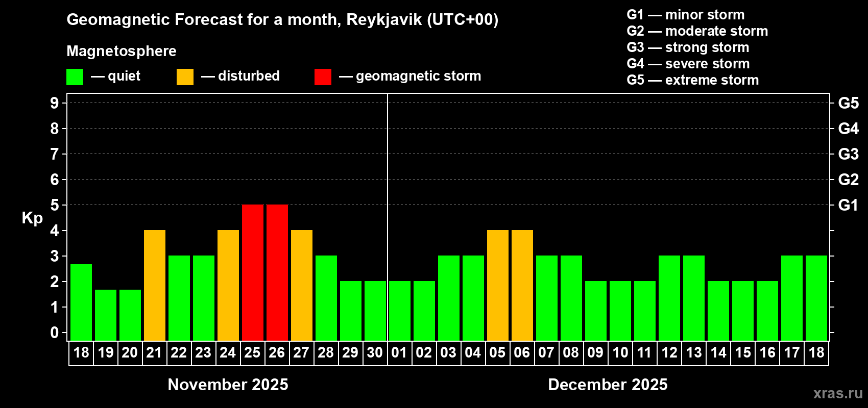The image size is (868, 408).
Task: Click the Kp axis label
Action: (32, 218)
